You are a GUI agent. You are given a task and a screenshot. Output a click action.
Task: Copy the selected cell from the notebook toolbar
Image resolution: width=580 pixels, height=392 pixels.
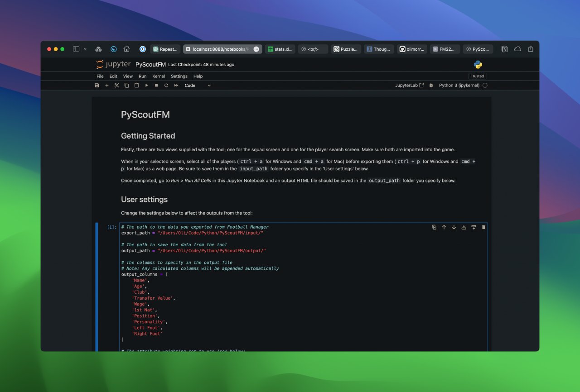pos(126,86)
